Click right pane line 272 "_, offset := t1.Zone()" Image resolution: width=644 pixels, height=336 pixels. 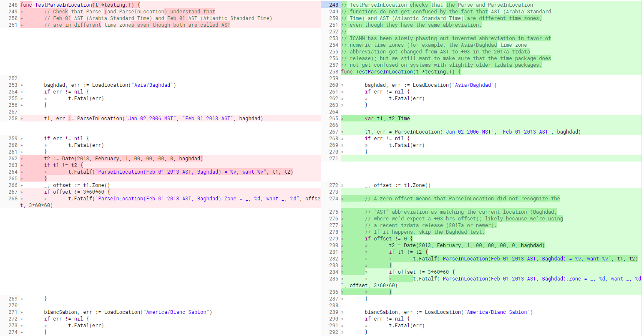tap(398, 185)
